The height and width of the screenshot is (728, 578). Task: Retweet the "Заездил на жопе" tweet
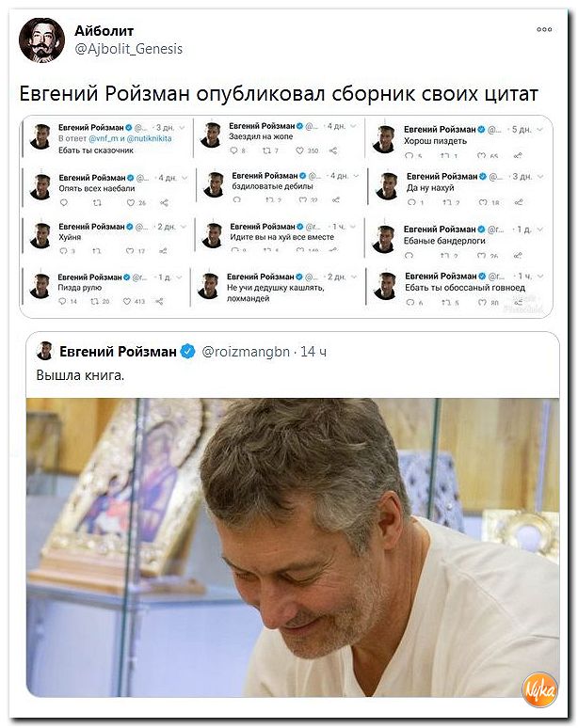tap(266, 150)
